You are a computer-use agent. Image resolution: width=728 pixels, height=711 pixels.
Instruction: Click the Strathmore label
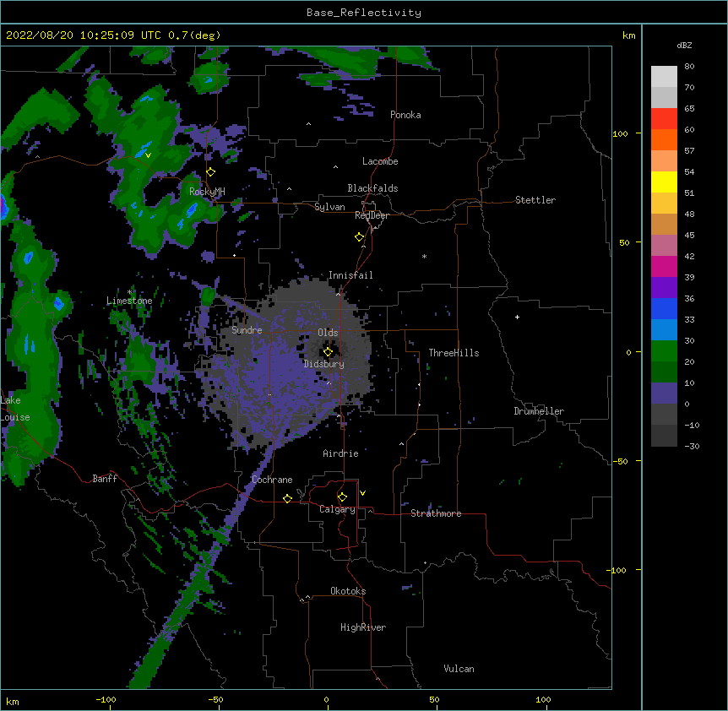point(436,513)
